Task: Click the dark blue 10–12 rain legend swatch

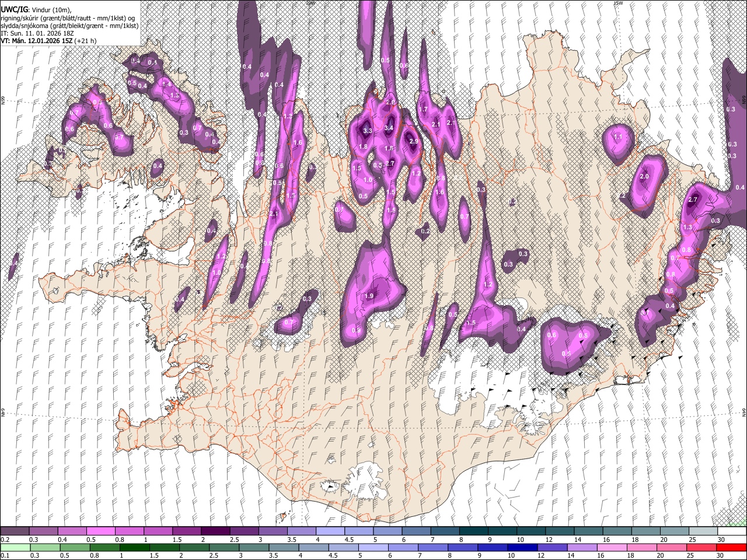Action: coord(522,548)
